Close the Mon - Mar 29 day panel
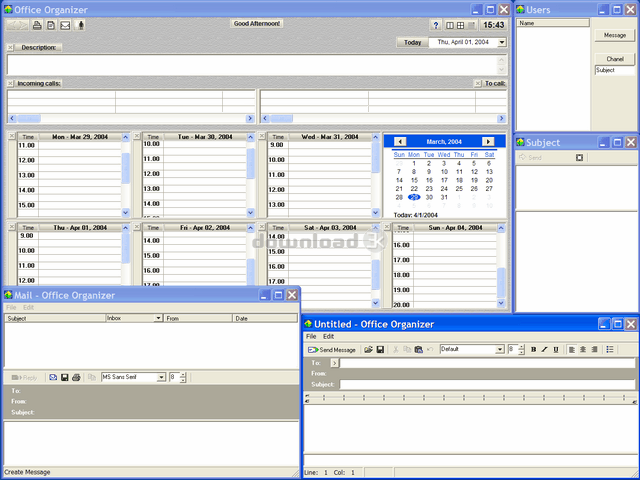Image resolution: width=640 pixels, height=480 pixels. coord(12,136)
